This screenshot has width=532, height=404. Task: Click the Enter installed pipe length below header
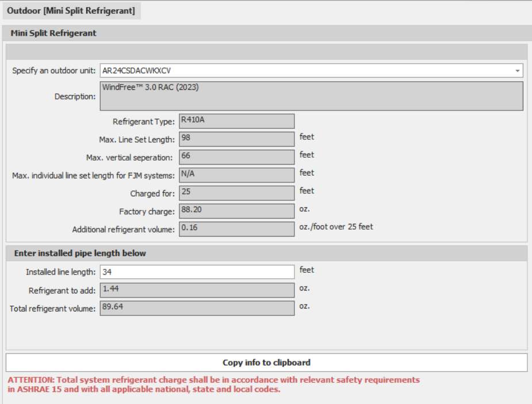pyautogui.click(x=80, y=253)
